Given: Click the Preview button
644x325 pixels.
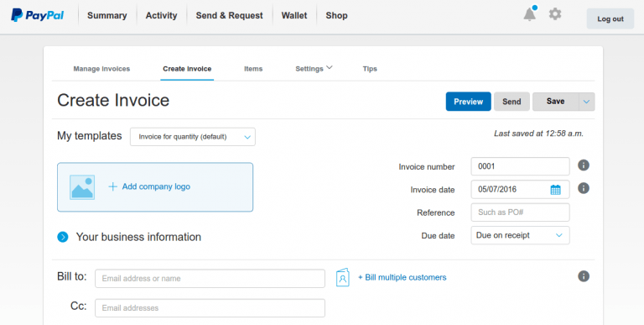Looking at the screenshot, I should (468, 102).
